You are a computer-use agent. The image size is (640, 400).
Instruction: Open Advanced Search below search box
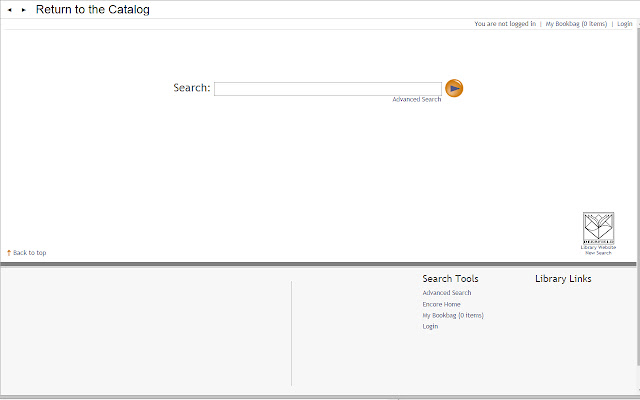click(x=417, y=100)
